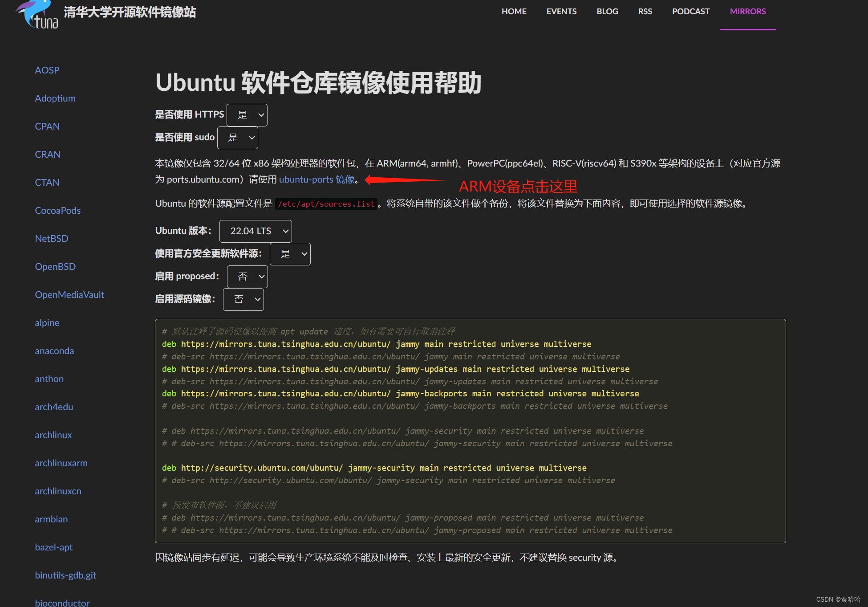This screenshot has height=607, width=868.
Task: Switch to the MIRRORS tab
Action: [x=748, y=12]
